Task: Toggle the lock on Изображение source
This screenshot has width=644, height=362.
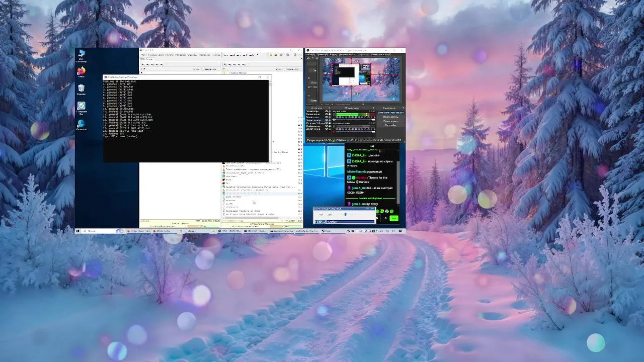Action: (x=330, y=126)
